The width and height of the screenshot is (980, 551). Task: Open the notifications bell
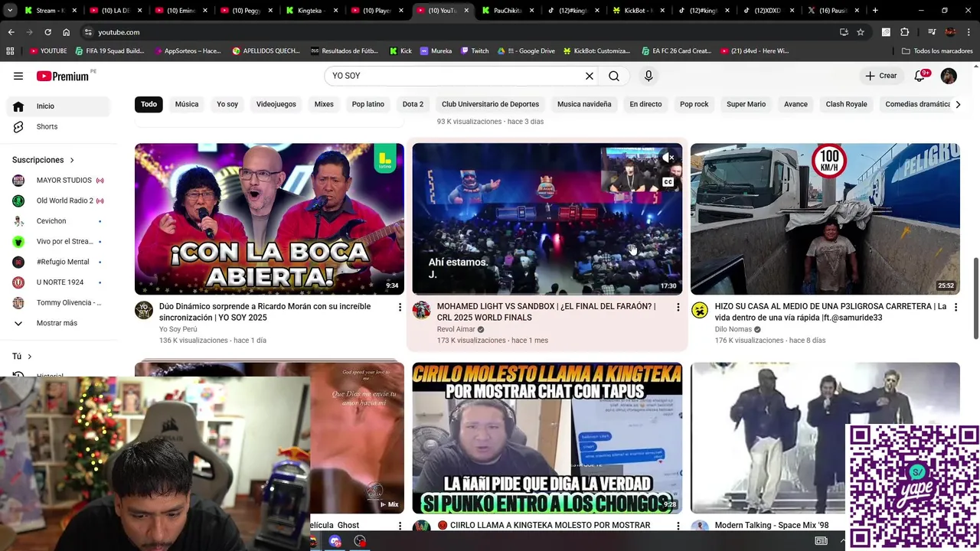point(920,76)
